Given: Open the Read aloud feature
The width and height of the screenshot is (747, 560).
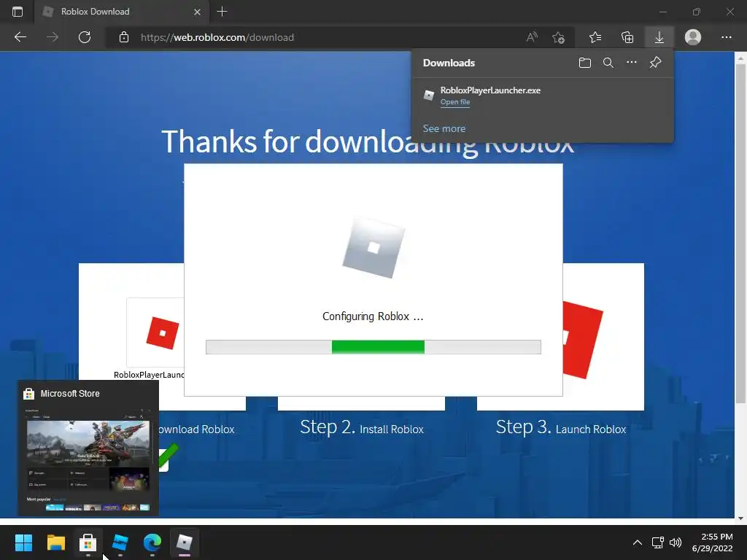Looking at the screenshot, I should tap(532, 37).
